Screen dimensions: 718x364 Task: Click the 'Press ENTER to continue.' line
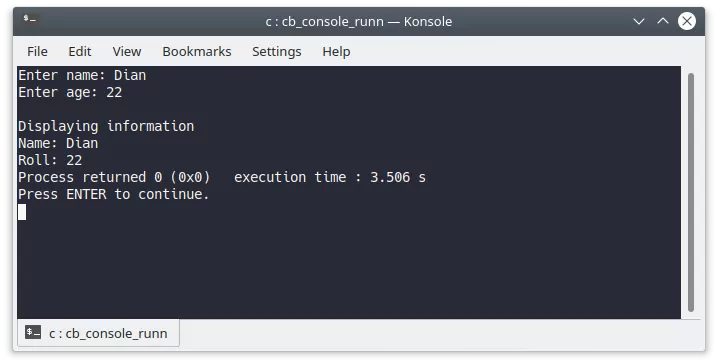[114, 194]
